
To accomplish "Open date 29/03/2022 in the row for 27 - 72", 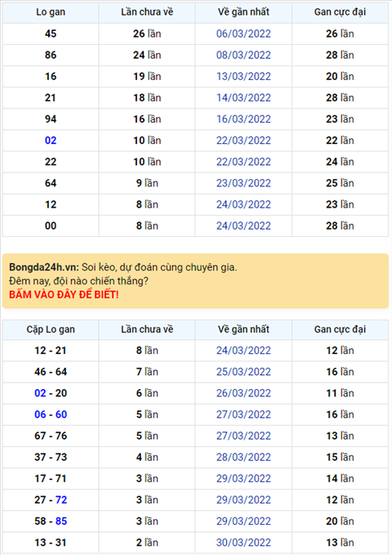I will (243, 499).
